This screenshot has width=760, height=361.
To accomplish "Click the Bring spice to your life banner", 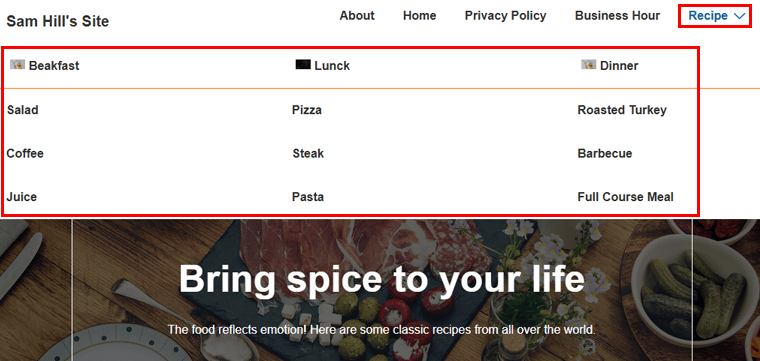I will (381, 280).
